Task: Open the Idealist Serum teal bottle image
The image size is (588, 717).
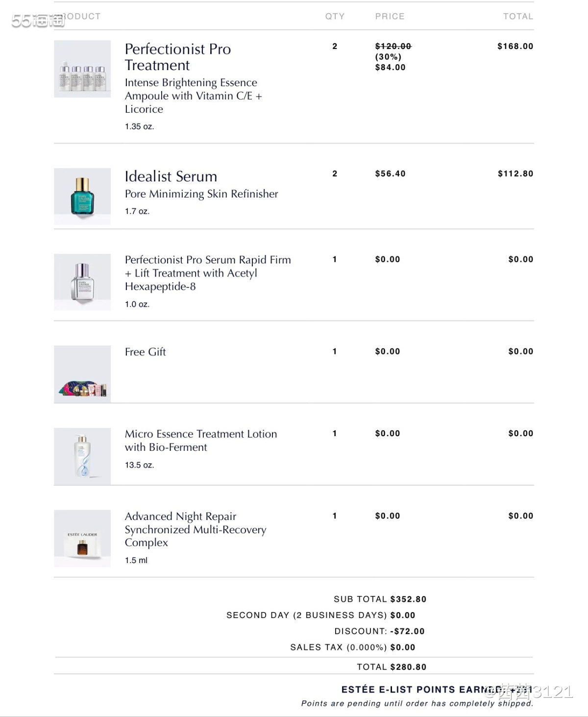Action: pyautogui.click(x=82, y=197)
